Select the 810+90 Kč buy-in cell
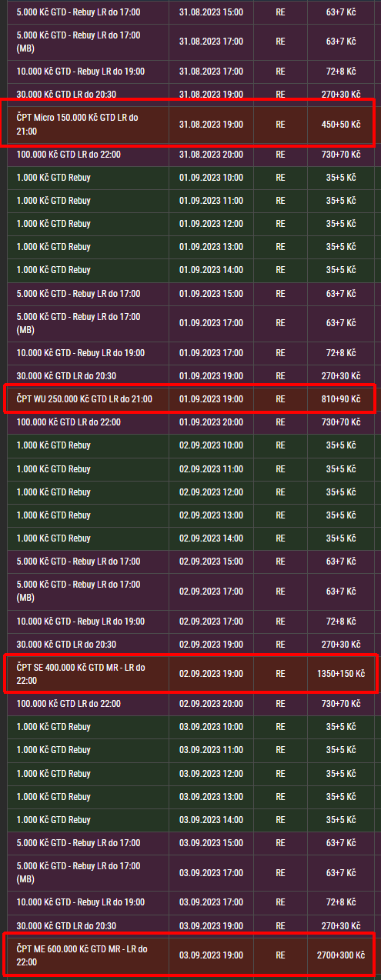The width and height of the screenshot is (381, 980). point(341,399)
